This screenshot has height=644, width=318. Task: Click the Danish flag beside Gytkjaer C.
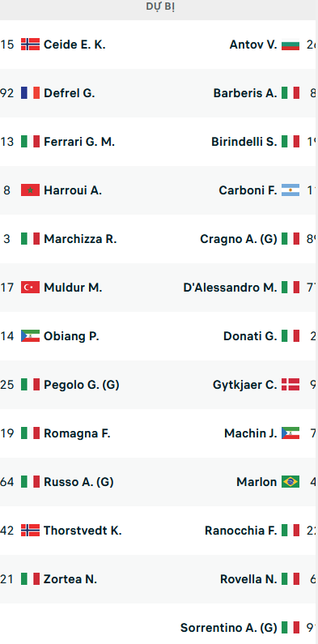pyautogui.click(x=290, y=385)
